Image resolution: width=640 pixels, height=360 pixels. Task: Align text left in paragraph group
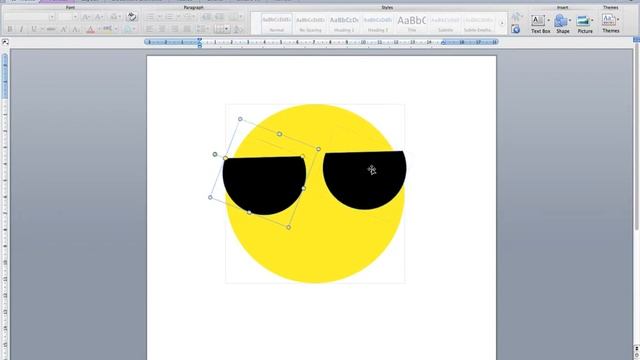150,29
